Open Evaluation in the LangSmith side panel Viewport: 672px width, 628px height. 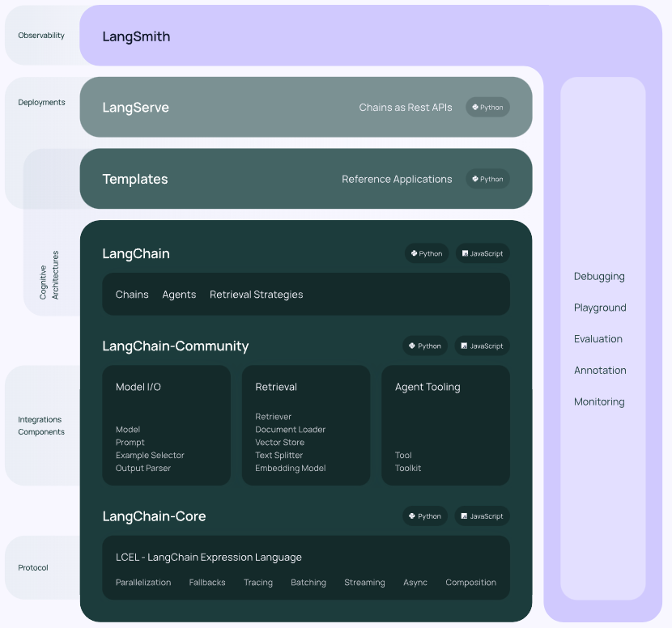pyautogui.click(x=598, y=339)
